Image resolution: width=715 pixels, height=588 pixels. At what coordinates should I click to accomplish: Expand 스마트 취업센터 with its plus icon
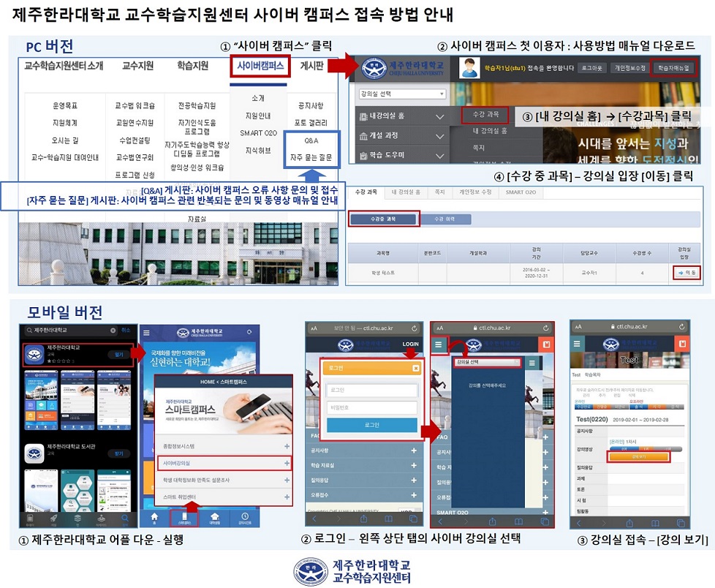click(x=287, y=497)
